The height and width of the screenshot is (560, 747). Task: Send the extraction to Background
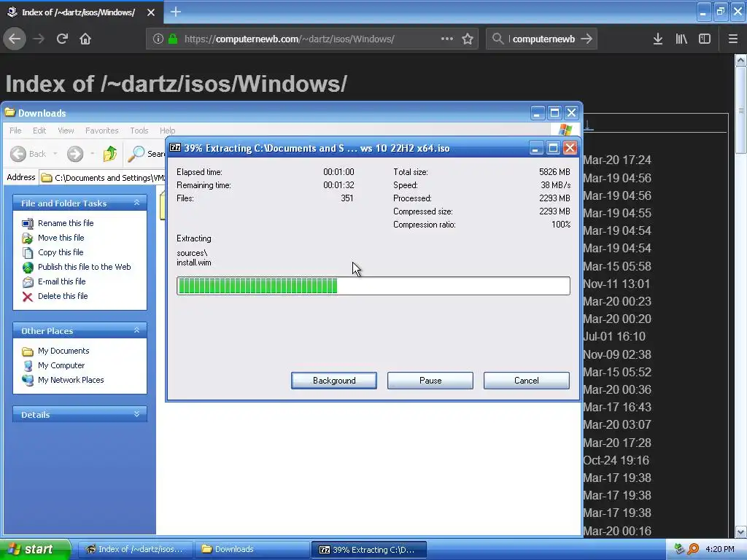pos(334,381)
